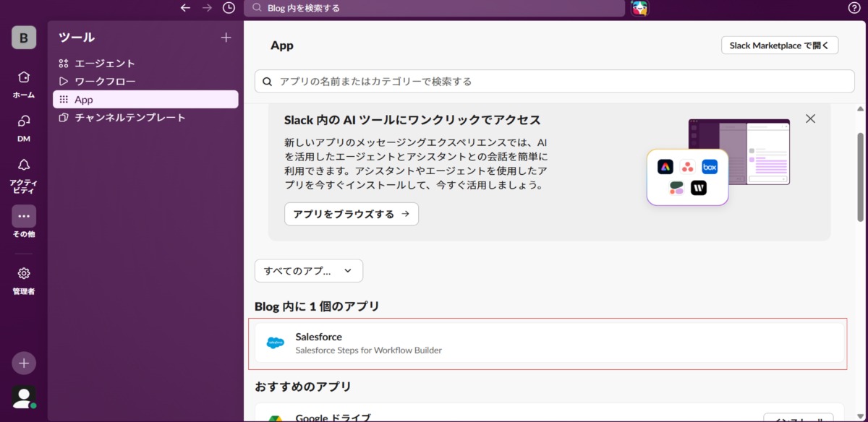Go forward with the right arrow
868x422 pixels.
pyautogui.click(x=208, y=8)
